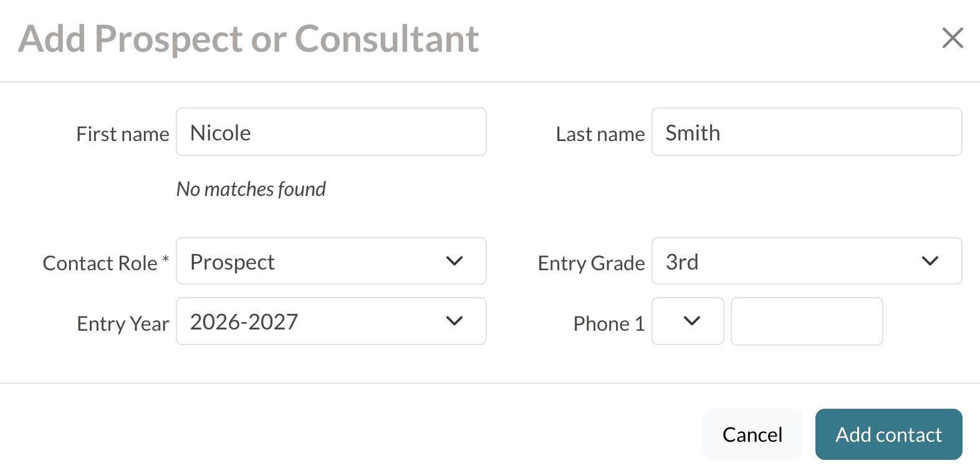
Task: Click the empty Phone 1 number field
Action: coord(806,321)
